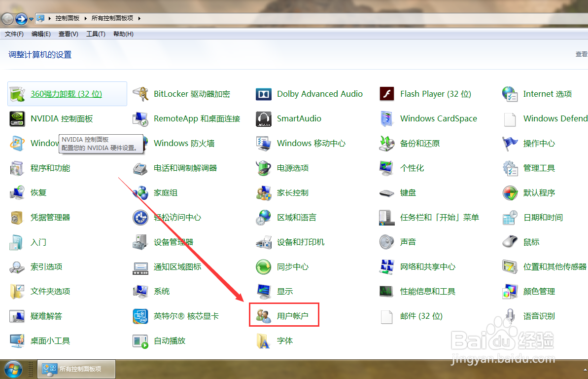Click the 键盘 keyboard icon
588x379 pixels.
387,193
